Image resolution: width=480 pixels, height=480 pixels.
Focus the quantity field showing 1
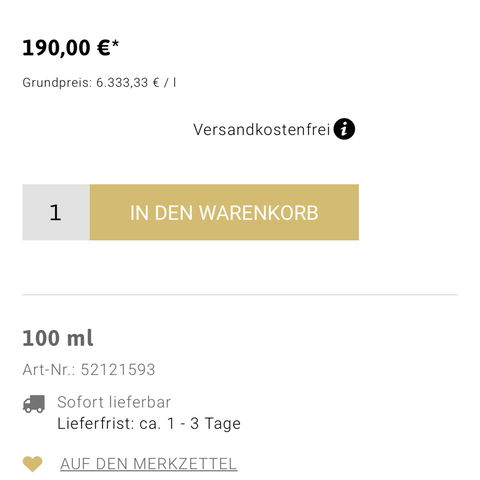[x=56, y=212]
